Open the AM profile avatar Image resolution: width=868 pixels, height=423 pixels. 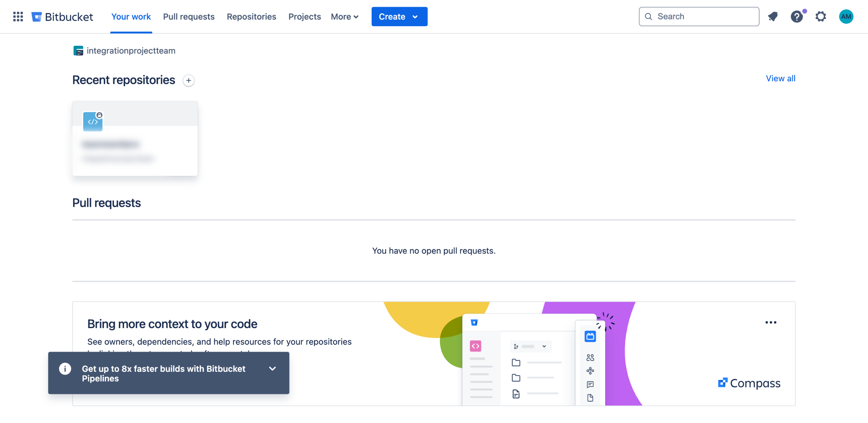(x=846, y=16)
